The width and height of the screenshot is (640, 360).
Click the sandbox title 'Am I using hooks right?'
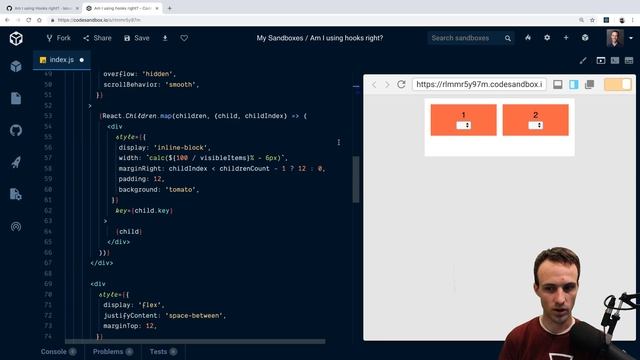pos(346,38)
